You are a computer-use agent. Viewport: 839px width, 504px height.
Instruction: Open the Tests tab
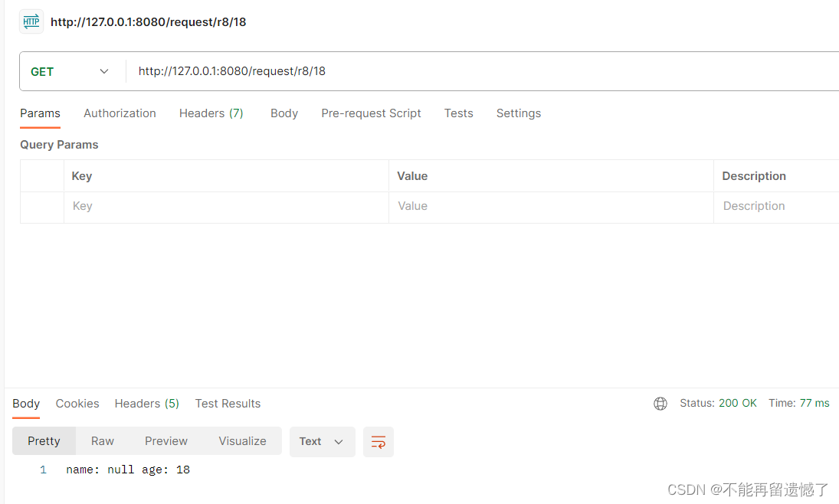click(x=458, y=113)
